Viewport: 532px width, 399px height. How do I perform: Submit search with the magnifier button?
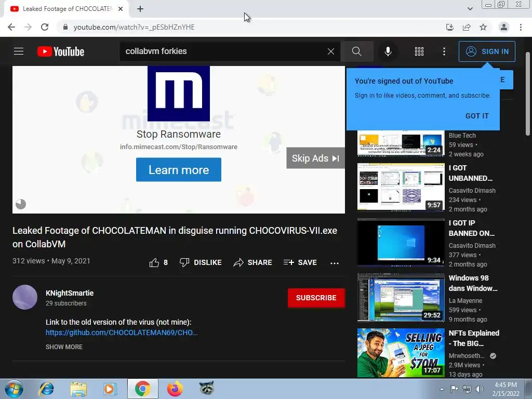pos(356,51)
